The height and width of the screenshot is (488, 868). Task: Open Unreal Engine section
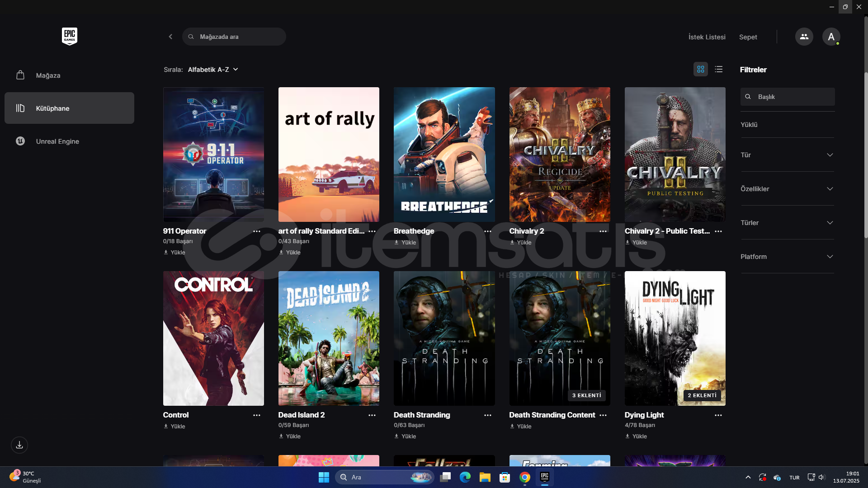pos(69,141)
